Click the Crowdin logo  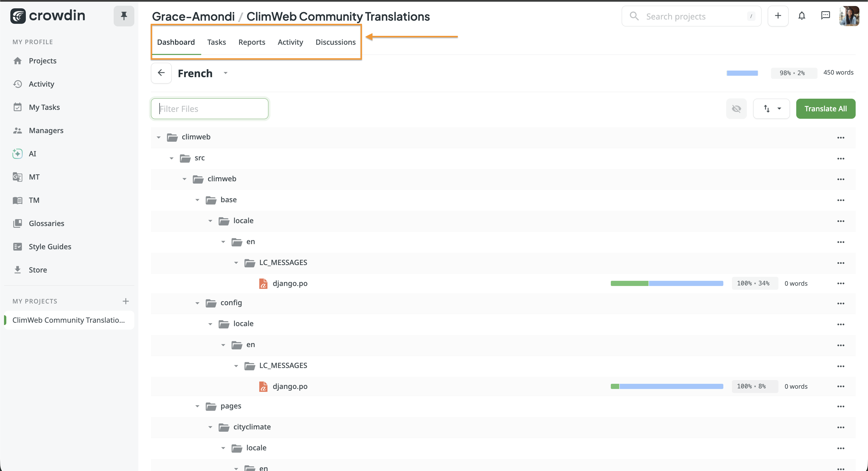48,16
